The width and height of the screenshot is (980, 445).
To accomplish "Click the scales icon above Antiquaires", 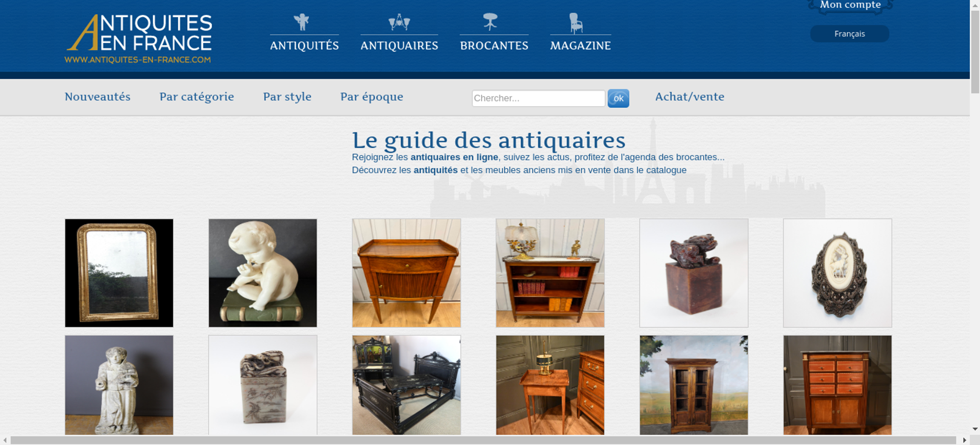I will (399, 22).
